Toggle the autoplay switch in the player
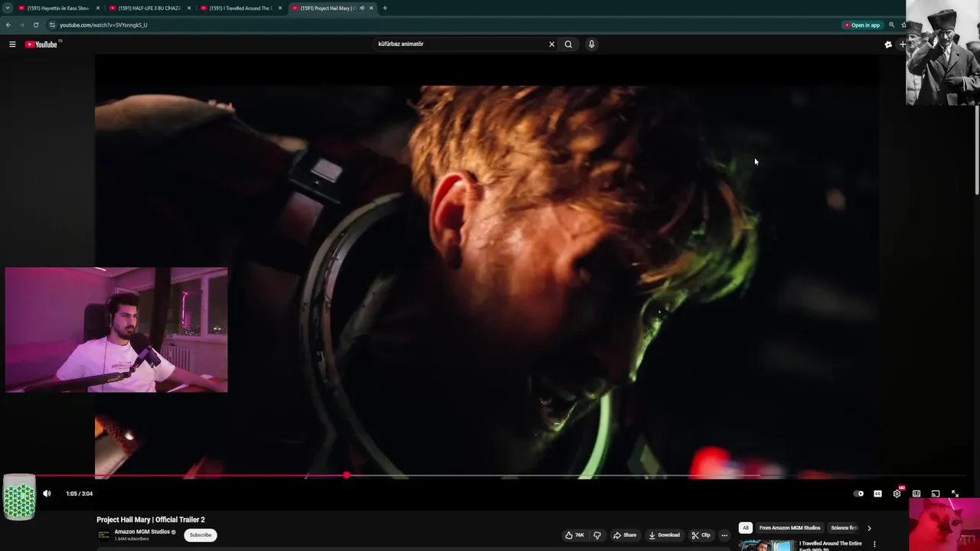The image size is (980, 551). 858,494
